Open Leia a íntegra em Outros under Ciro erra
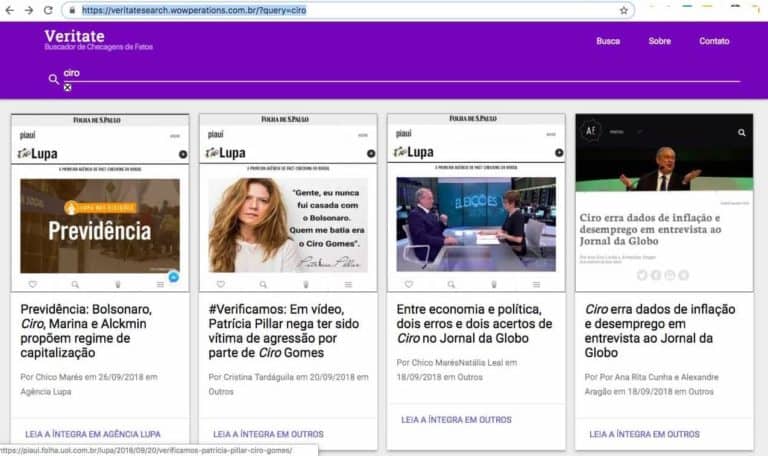Screen dimensions: 768x456 [x=645, y=434]
